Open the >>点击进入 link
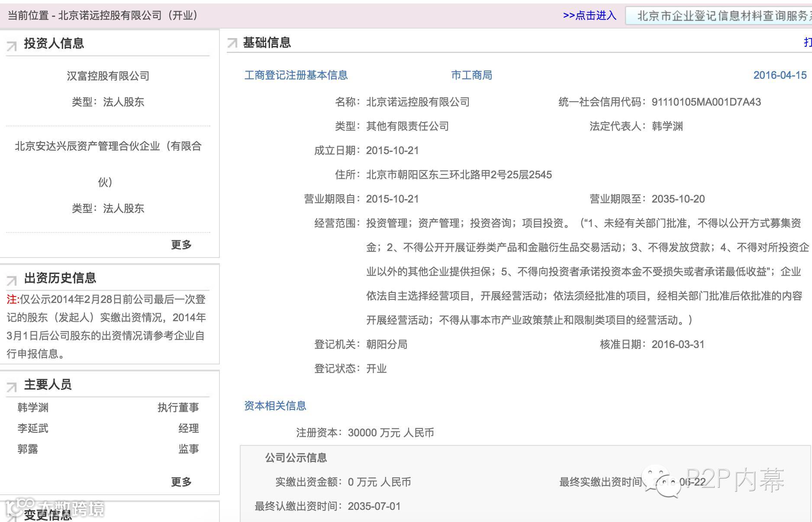The width and height of the screenshot is (812, 522). click(590, 16)
